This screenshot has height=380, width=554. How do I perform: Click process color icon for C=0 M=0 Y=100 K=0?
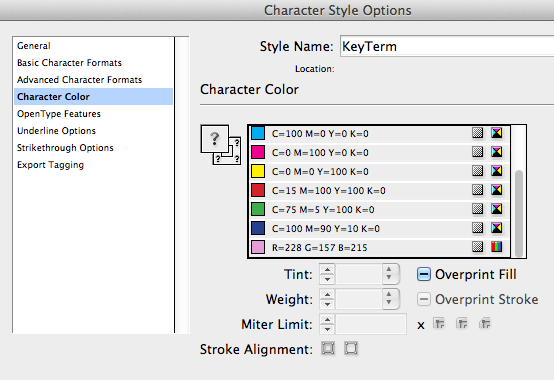click(477, 171)
